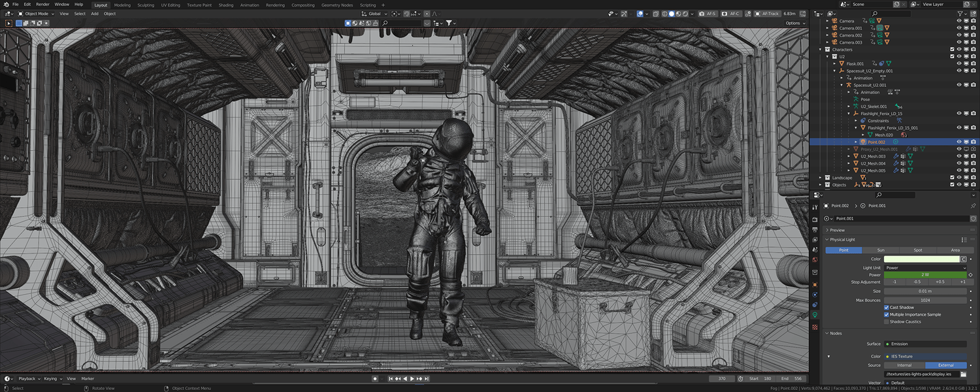Click the AF-S autofocus camera button
Viewport: 980px width, 392px height.
pyautogui.click(x=708, y=14)
